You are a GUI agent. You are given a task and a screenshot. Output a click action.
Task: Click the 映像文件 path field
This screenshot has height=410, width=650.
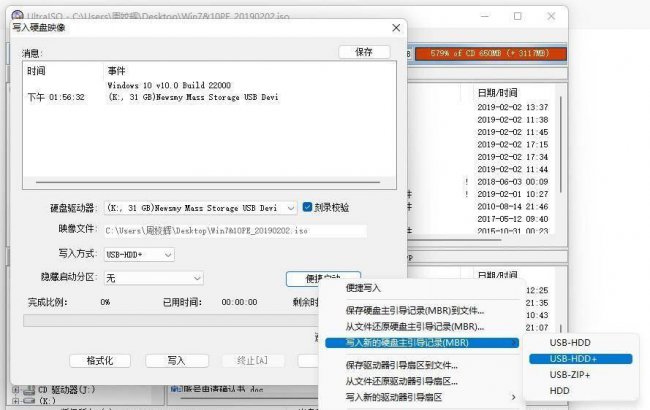[x=235, y=231]
